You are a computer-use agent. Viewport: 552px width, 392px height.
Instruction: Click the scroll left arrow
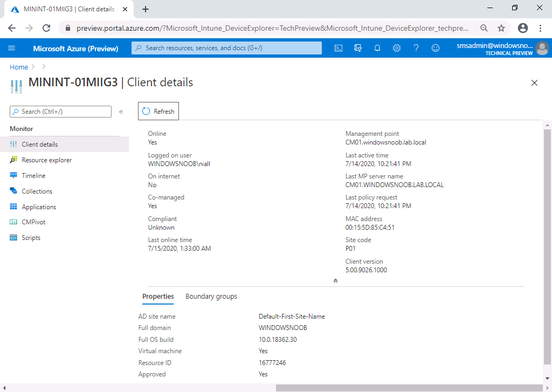(x=4, y=388)
